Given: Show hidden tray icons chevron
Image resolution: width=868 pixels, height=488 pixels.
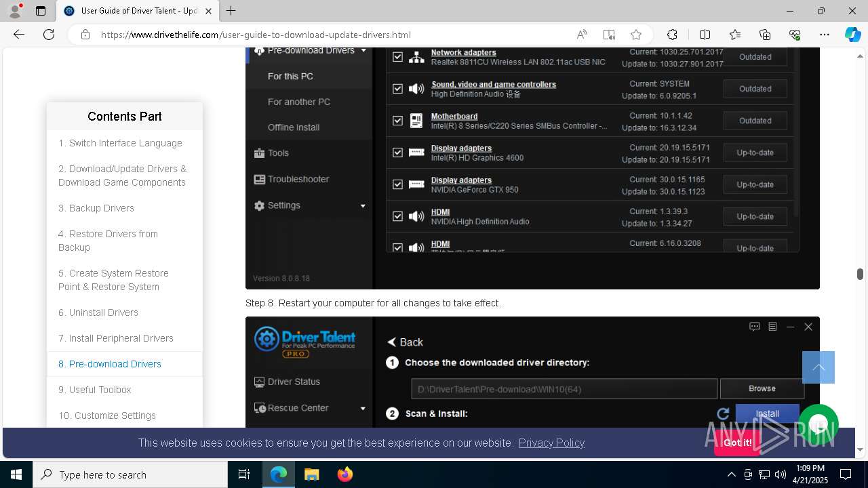Looking at the screenshot, I should coord(731,474).
